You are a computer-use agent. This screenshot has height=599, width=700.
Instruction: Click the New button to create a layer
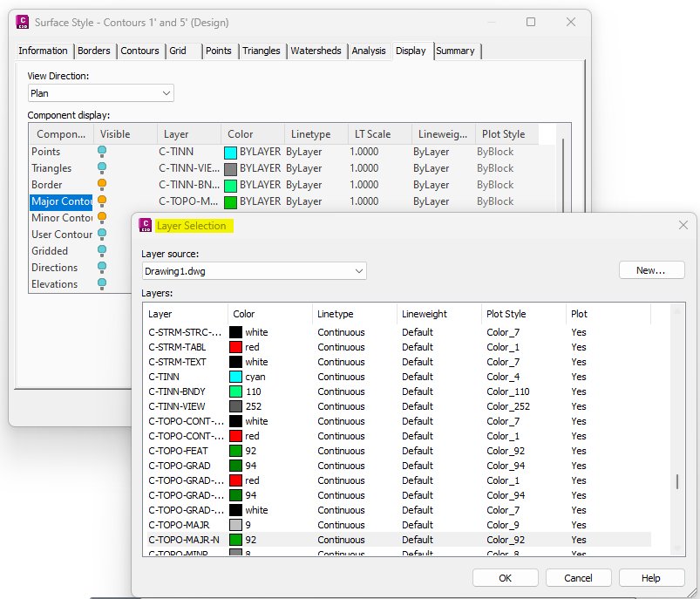point(651,270)
